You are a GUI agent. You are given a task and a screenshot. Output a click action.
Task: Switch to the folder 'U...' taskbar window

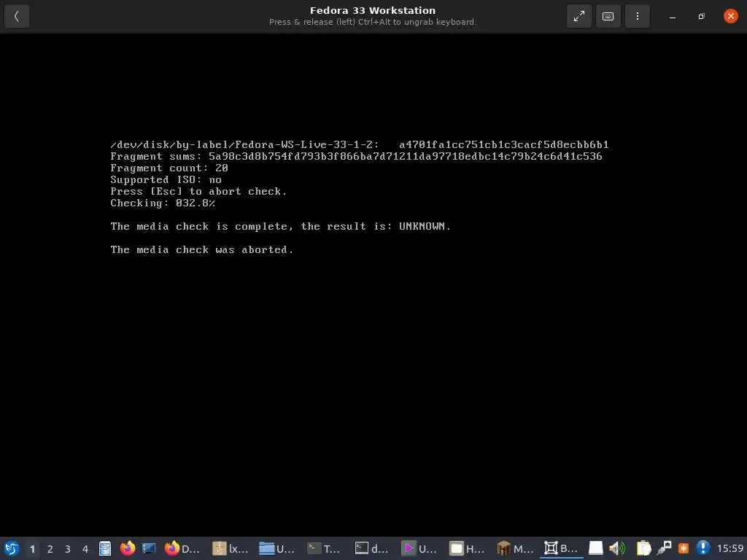[277, 548]
